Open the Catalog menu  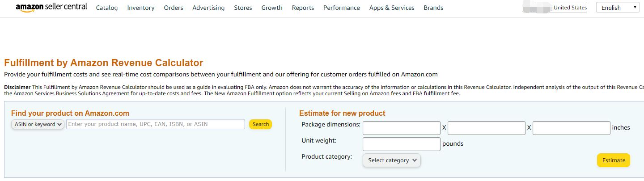point(107,8)
